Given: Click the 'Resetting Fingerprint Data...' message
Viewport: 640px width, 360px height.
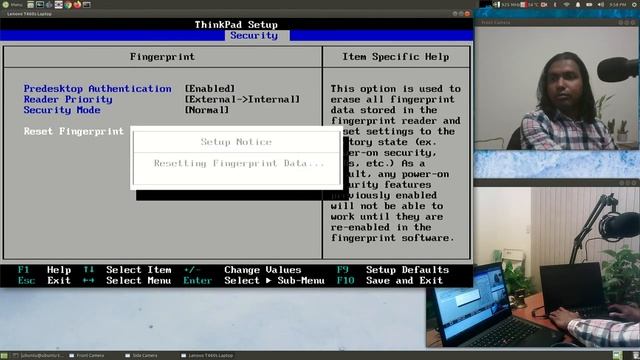Looking at the screenshot, I should pos(239,163).
